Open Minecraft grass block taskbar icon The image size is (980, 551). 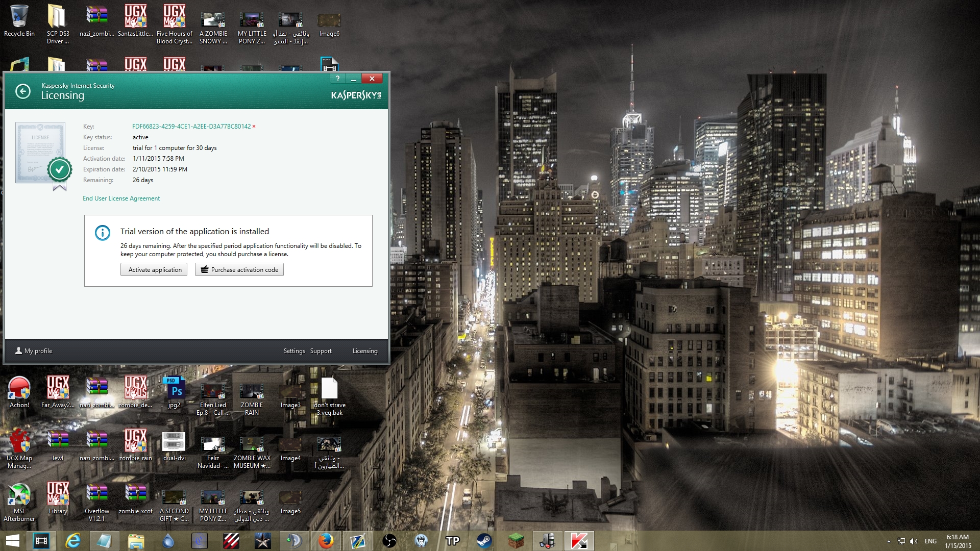(516, 541)
